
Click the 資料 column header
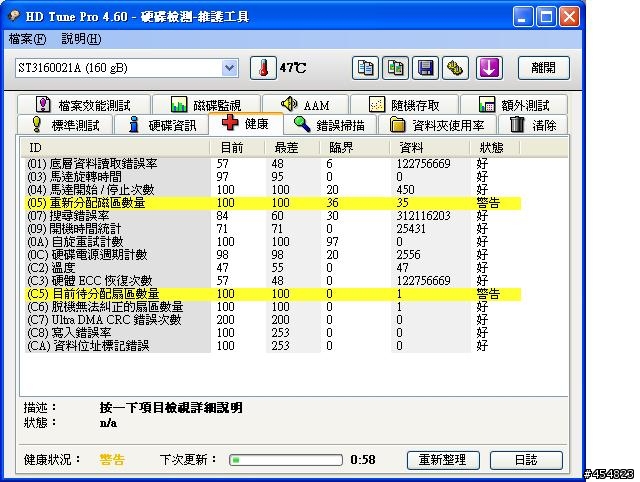[x=429, y=148]
